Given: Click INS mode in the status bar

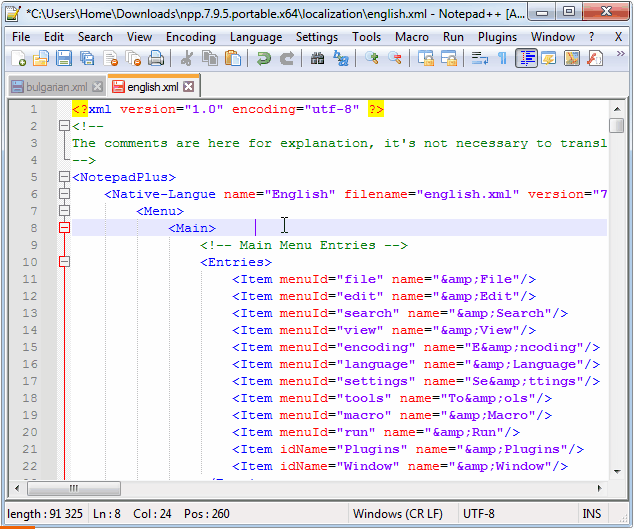Looking at the screenshot, I should 591,513.
